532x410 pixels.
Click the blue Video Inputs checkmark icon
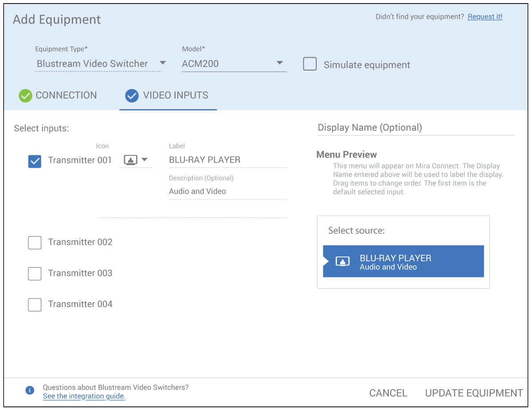[x=132, y=96]
